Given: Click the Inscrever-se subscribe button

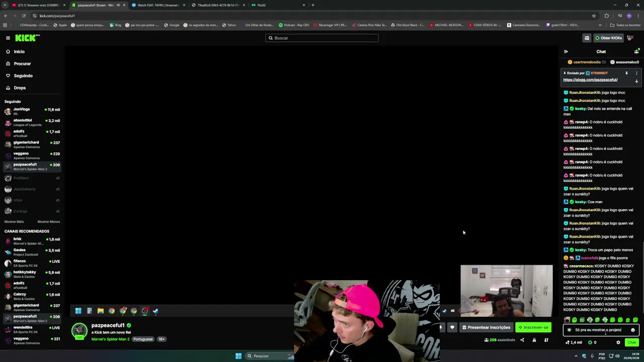Looking at the screenshot, I should pyautogui.click(x=533, y=327).
